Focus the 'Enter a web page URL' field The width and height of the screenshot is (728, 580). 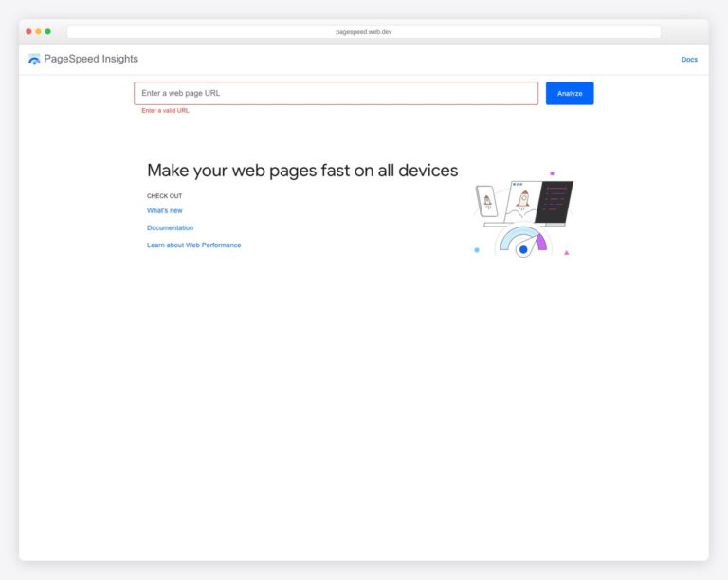point(336,93)
